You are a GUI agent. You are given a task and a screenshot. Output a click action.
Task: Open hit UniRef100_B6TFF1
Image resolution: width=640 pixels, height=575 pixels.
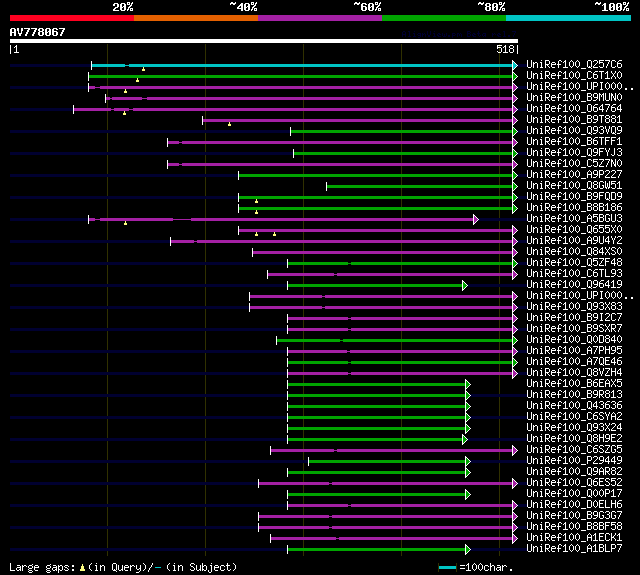[x=574, y=142]
